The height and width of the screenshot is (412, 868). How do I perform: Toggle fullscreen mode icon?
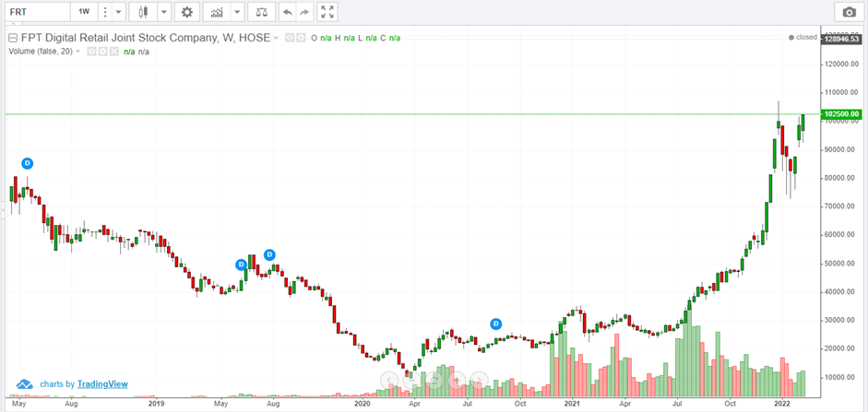pos(327,12)
